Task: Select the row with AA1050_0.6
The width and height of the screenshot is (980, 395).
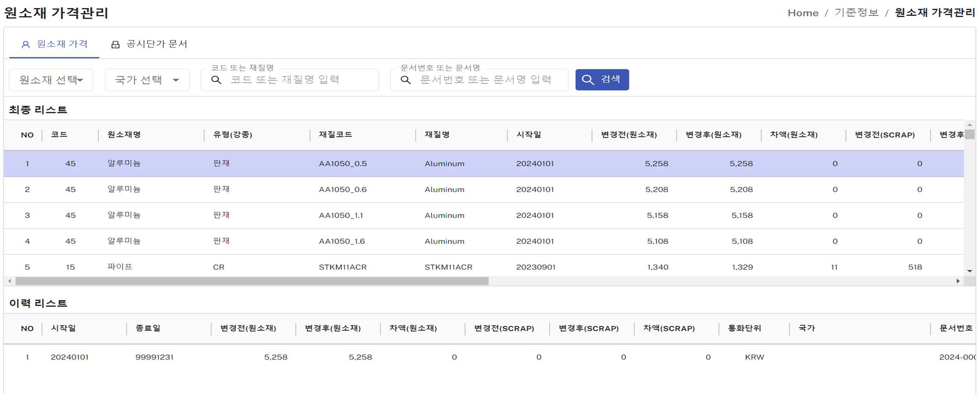Action: 484,190
